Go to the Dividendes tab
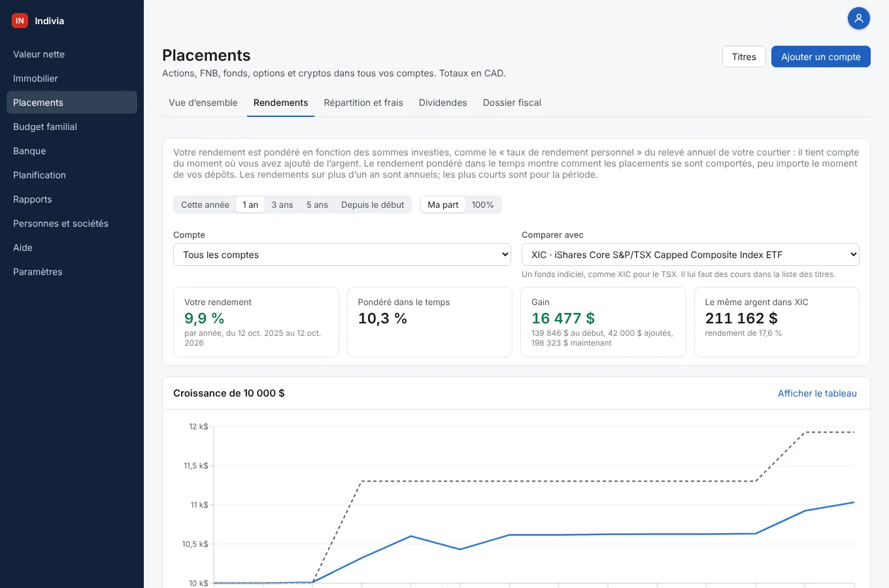Viewport: 889px width, 588px height. [443, 103]
